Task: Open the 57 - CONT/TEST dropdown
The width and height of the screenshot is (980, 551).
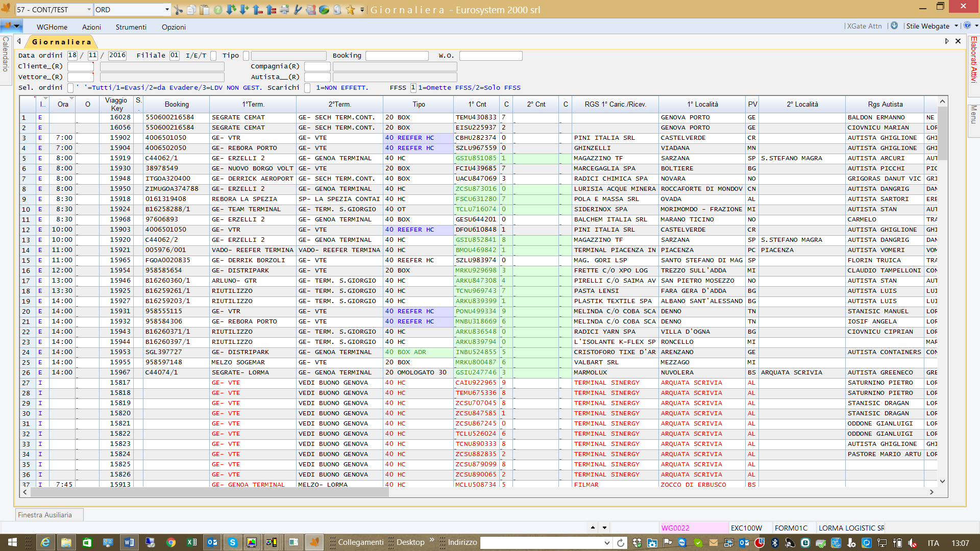Action: 89,10
